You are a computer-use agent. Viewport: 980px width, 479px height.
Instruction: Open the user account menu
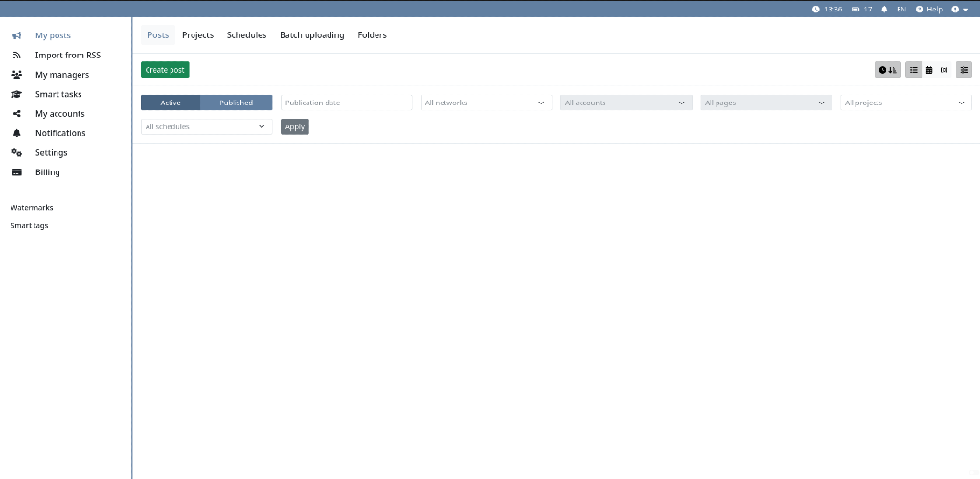(x=959, y=10)
